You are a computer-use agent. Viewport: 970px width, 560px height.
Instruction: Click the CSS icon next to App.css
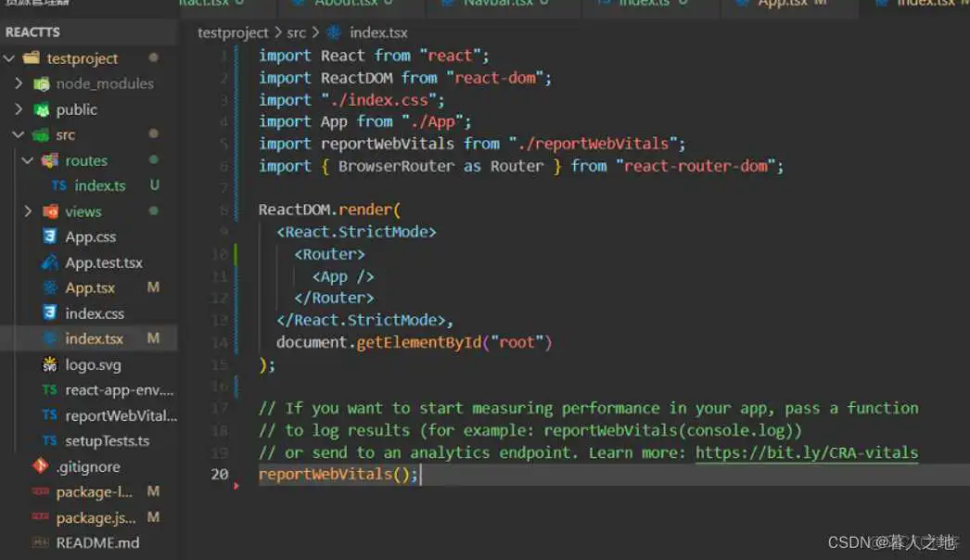[50, 236]
